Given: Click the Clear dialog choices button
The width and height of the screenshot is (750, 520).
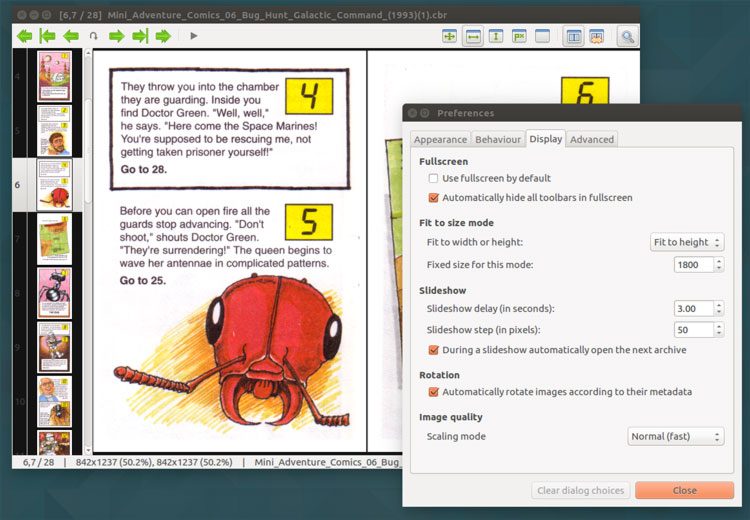Looking at the screenshot, I should pos(580,490).
